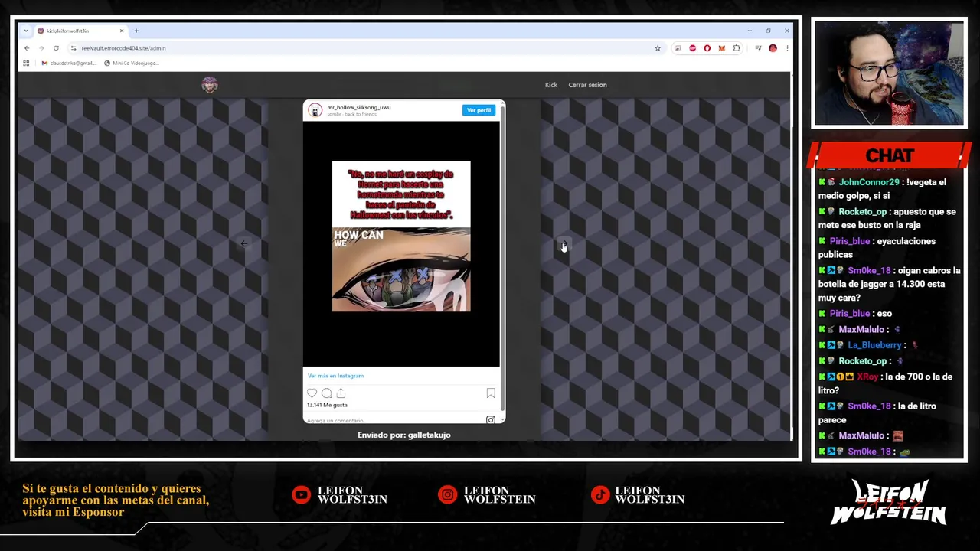Screen dimensions: 980x551
Task: Click La_Blueberry username in chat
Action: pos(874,345)
